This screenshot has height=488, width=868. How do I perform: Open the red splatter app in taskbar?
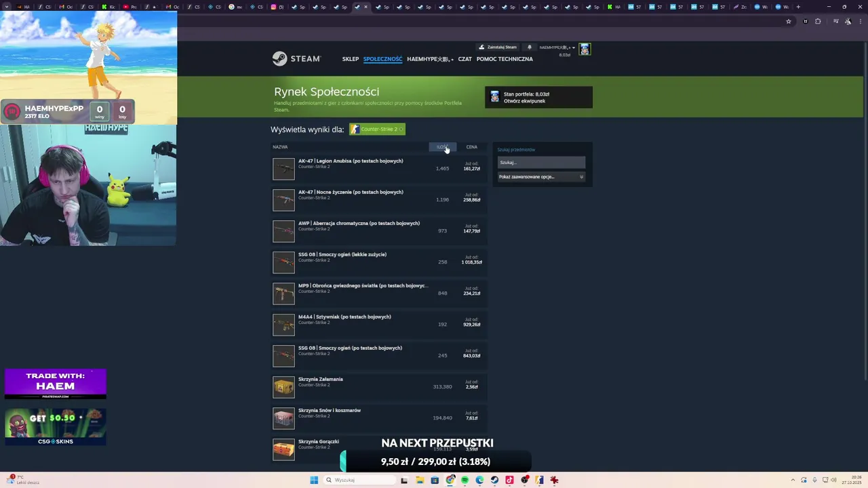[554, 480]
